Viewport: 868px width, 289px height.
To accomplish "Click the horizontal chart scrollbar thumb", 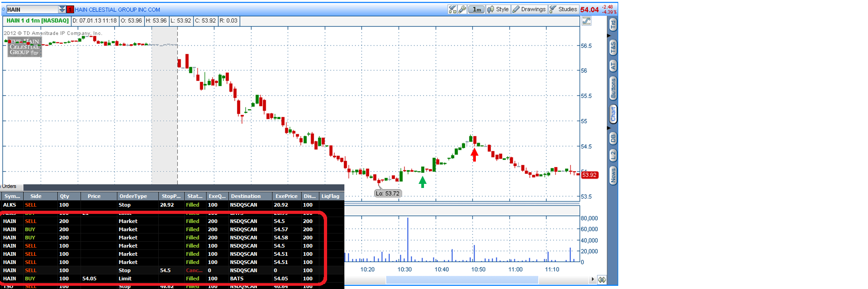I will point(462,280).
